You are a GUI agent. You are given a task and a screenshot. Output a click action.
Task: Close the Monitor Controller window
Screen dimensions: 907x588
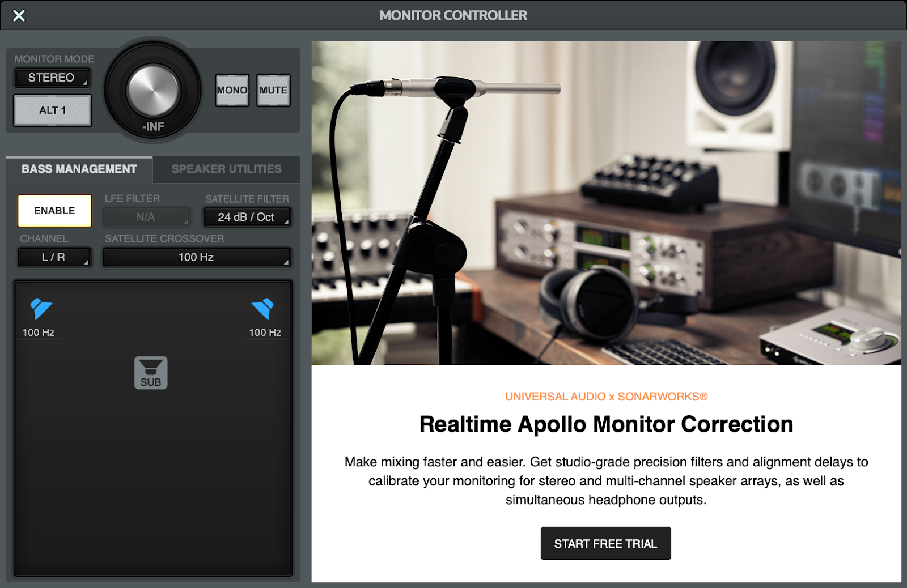(19, 15)
